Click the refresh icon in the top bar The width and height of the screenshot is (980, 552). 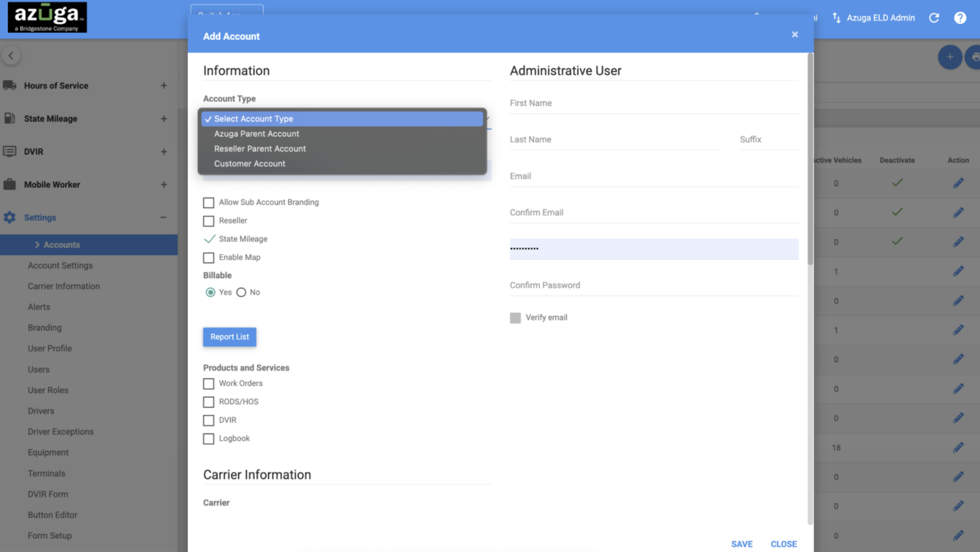pos(934,18)
